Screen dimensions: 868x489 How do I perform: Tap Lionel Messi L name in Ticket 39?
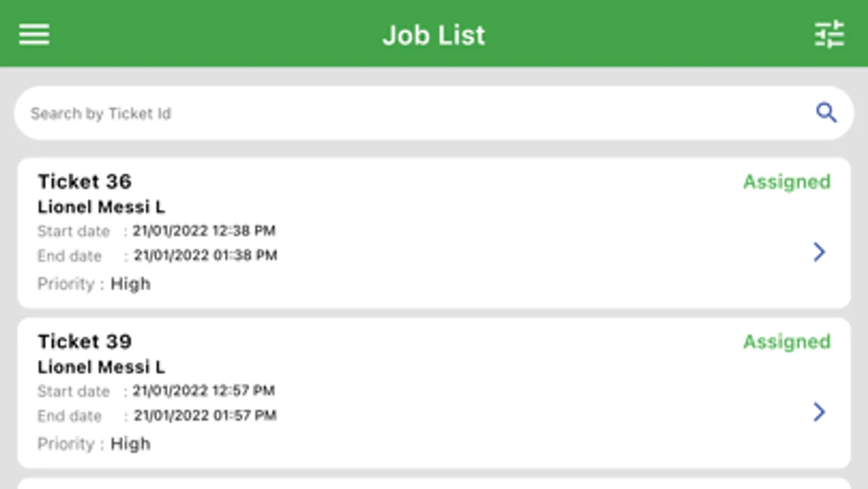(x=101, y=367)
